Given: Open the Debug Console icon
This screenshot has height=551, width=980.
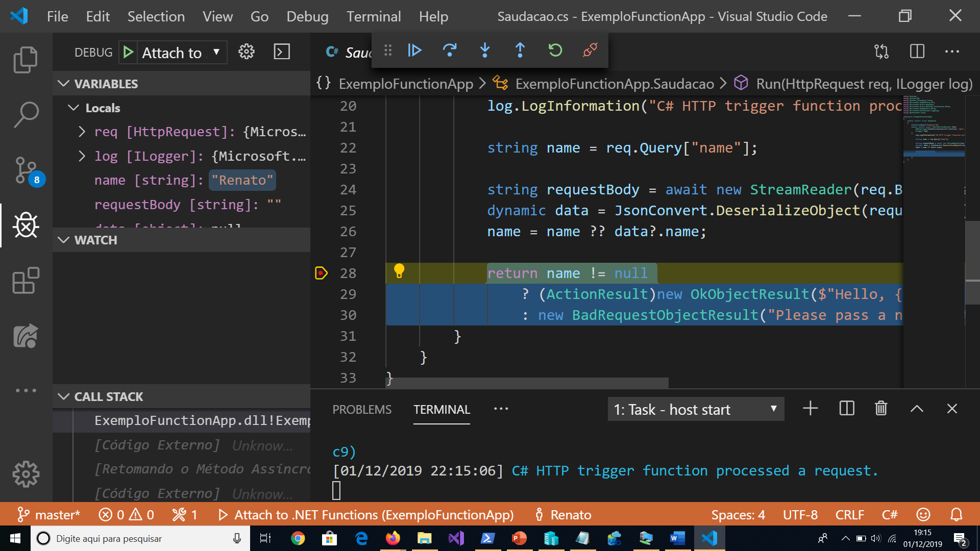Looking at the screenshot, I should [x=282, y=52].
